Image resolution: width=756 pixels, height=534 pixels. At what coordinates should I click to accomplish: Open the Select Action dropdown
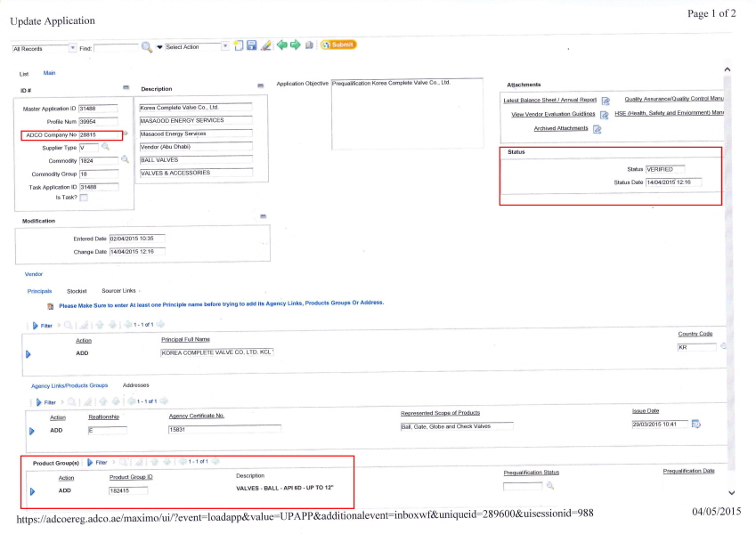[x=224, y=46]
